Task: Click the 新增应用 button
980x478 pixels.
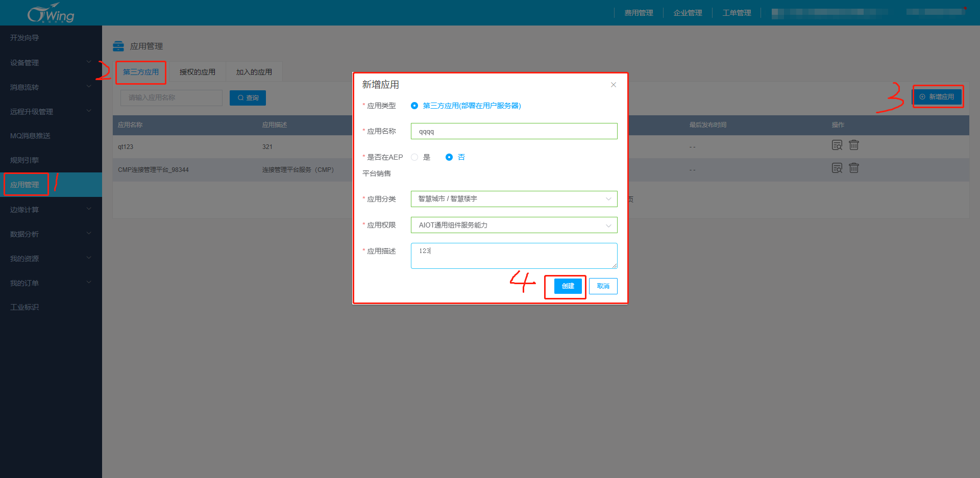Action: 938,97
